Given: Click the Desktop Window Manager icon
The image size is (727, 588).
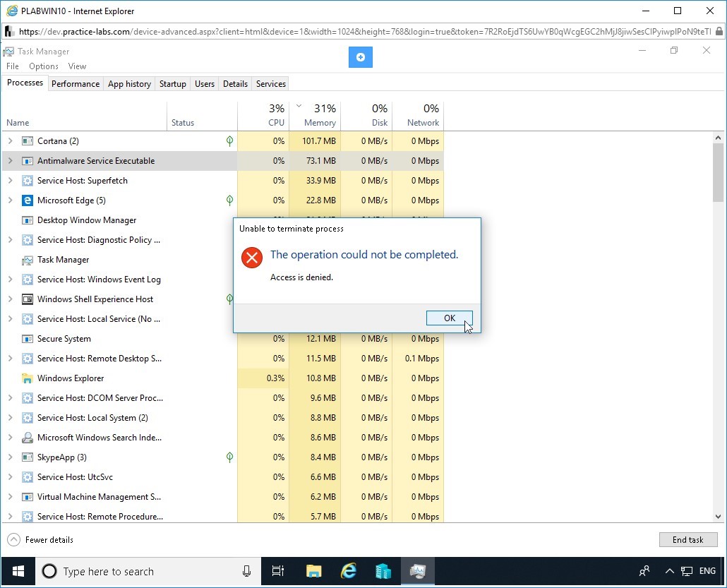Looking at the screenshot, I should [28, 220].
